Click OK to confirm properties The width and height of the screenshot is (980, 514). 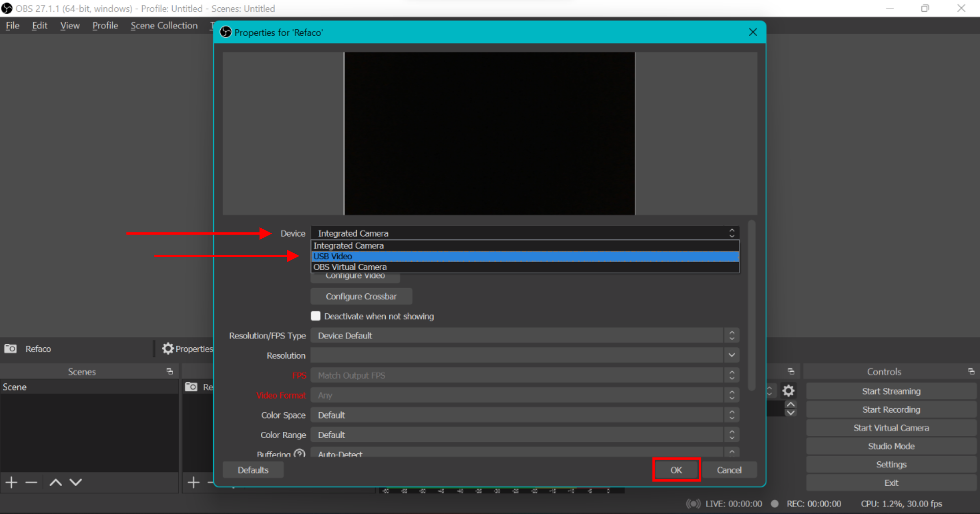point(677,470)
